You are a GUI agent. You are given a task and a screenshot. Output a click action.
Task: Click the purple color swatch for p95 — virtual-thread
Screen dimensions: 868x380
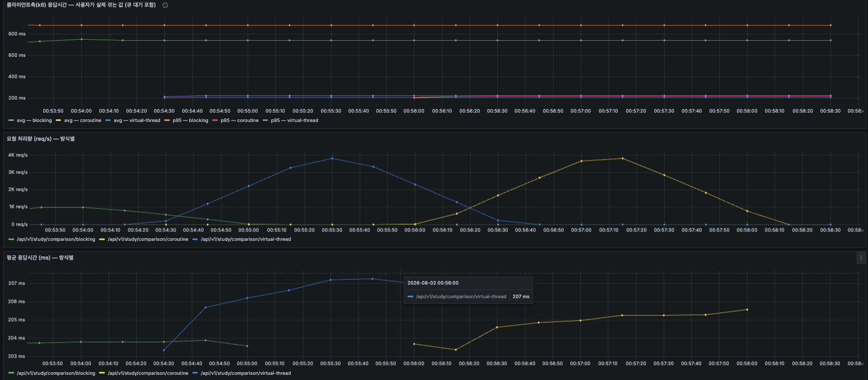pos(265,120)
